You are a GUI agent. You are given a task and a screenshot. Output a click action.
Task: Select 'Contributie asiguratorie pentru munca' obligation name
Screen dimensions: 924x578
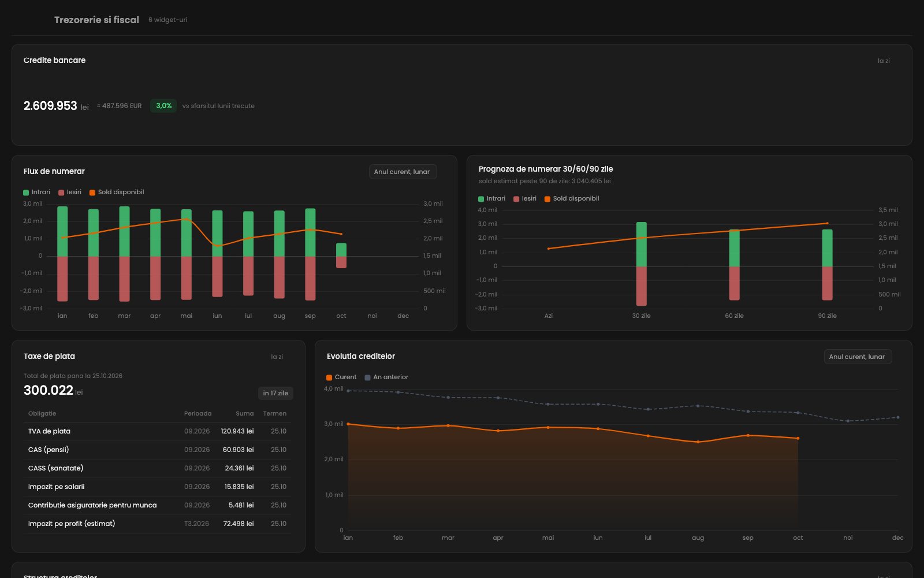[92, 505]
